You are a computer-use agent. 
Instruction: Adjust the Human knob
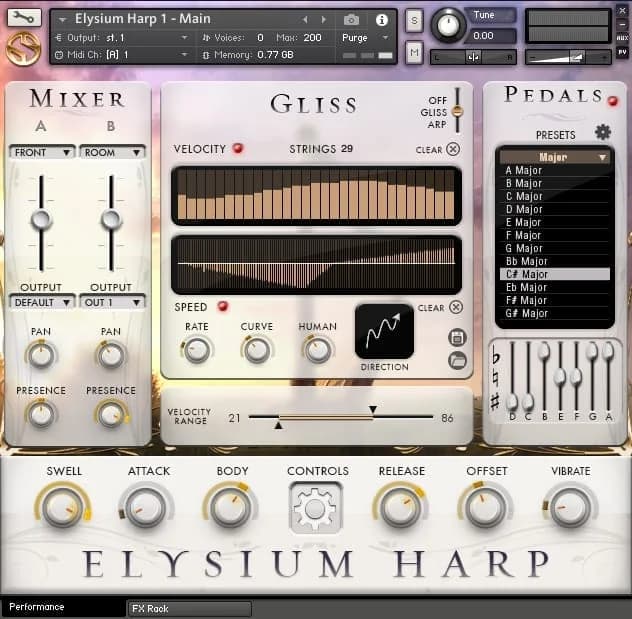318,350
